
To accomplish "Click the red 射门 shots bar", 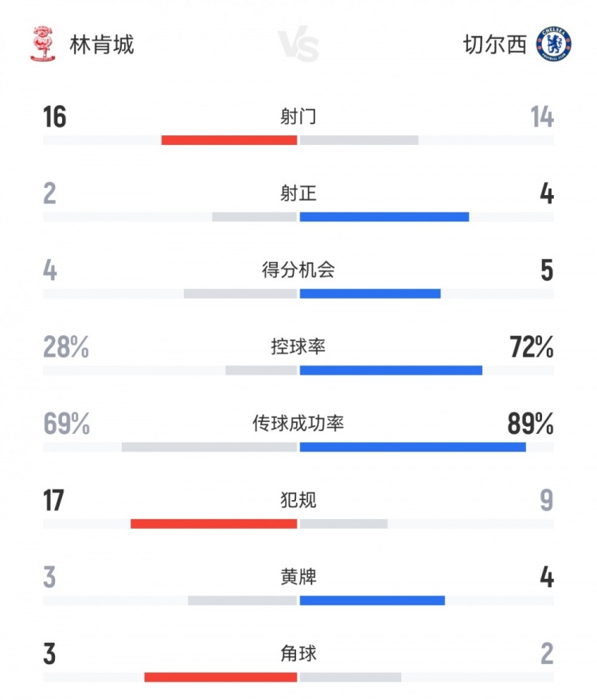I will click(x=229, y=140).
